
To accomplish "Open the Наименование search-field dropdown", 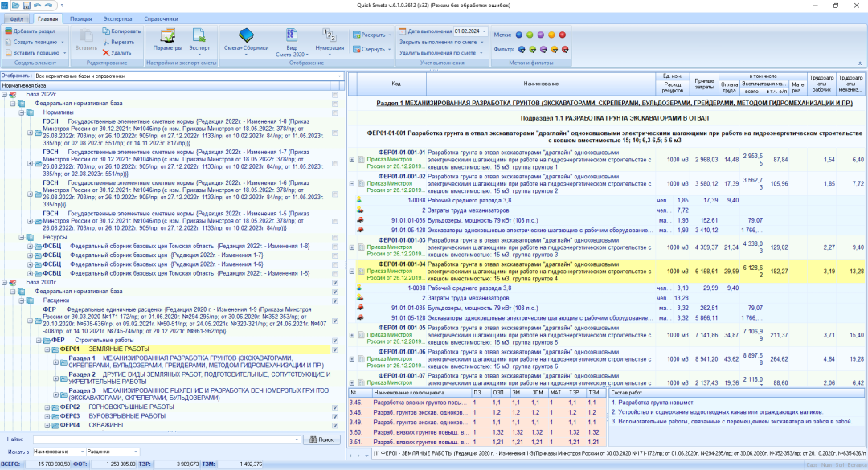I will click(82, 452).
